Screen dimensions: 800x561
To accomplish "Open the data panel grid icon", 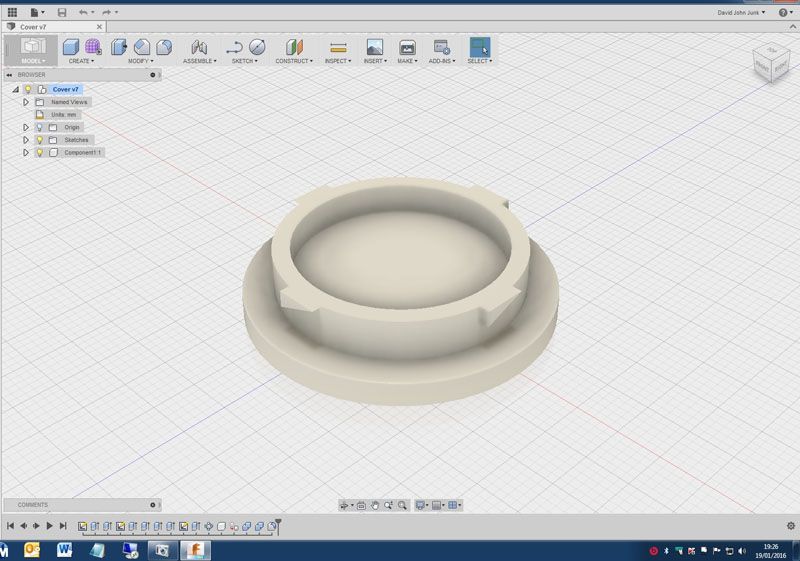I will 12,12.
